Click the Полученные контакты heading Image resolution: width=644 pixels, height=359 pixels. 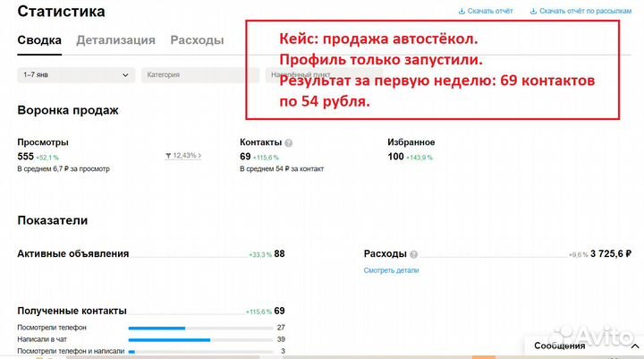pos(72,311)
